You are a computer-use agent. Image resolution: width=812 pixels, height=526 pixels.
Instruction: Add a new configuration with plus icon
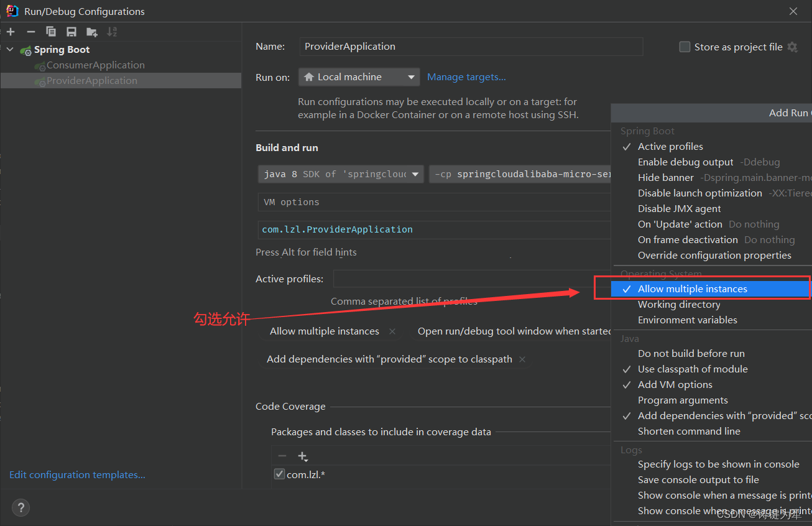click(x=11, y=32)
